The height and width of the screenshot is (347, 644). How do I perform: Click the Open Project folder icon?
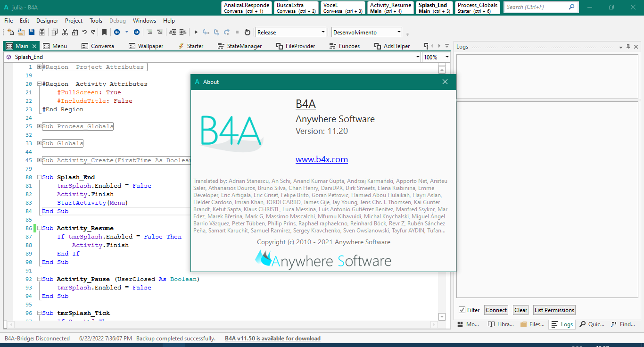click(21, 32)
